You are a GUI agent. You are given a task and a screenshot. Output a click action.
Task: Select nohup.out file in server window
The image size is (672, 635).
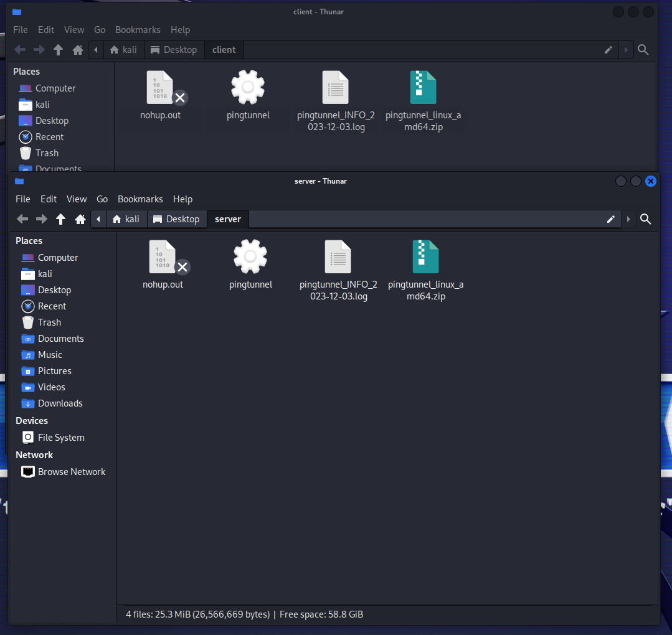click(x=163, y=265)
